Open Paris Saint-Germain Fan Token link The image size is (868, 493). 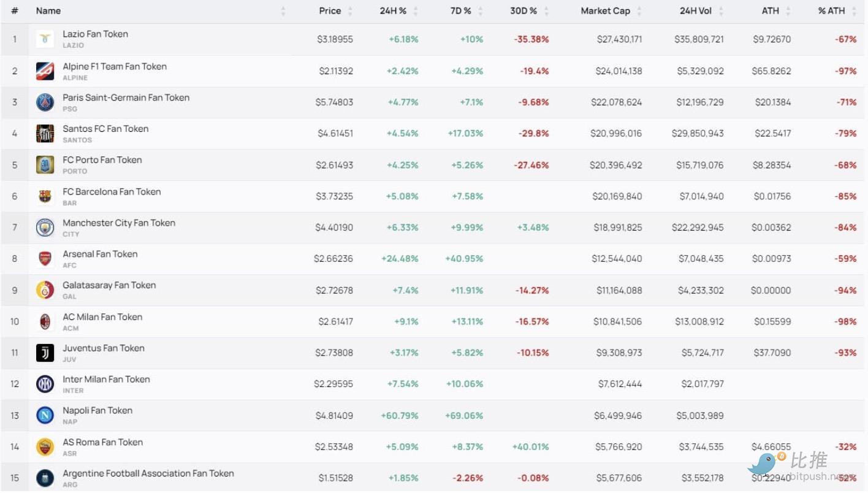click(126, 97)
